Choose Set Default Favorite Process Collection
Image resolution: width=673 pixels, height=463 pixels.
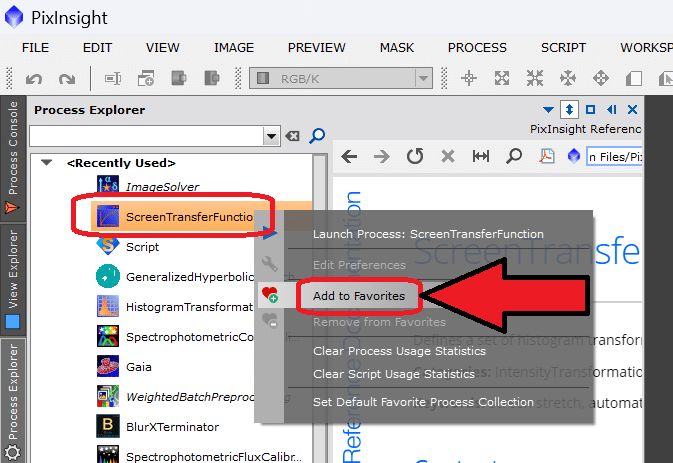(x=423, y=402)
